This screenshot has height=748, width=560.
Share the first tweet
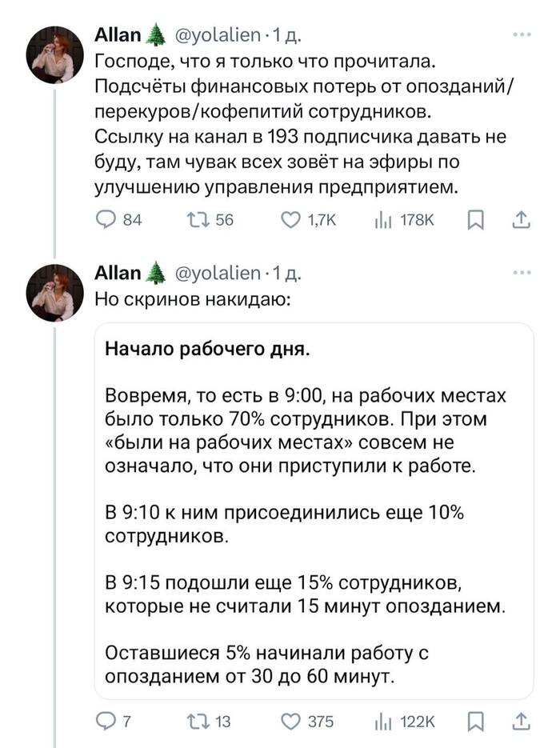pyautogui.click(x=520, y=219)
